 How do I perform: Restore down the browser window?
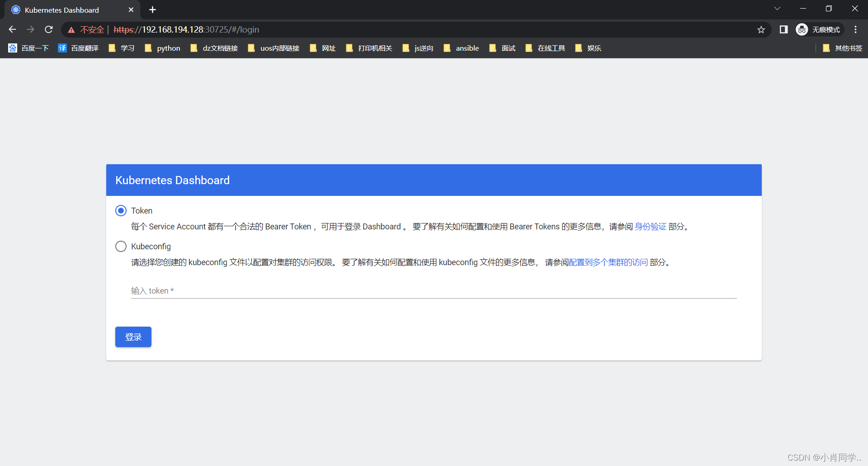tap(829, 9)
